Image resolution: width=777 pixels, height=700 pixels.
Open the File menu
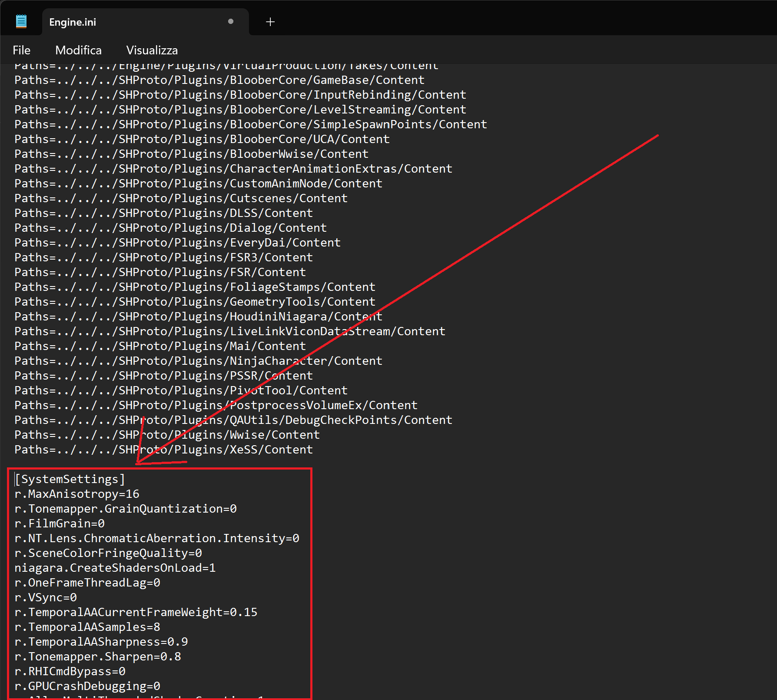(x=21, y=50)
